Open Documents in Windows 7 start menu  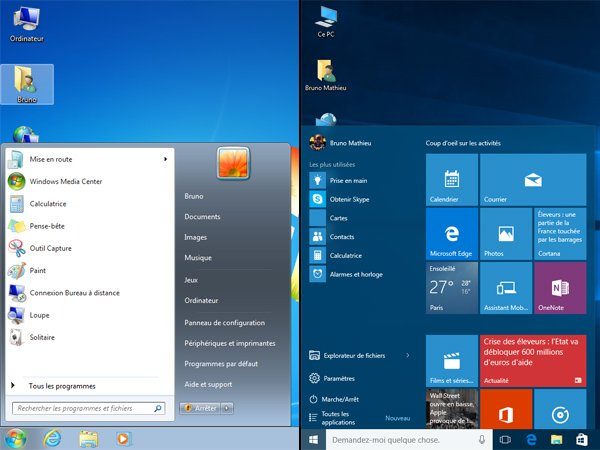(202, 217)
